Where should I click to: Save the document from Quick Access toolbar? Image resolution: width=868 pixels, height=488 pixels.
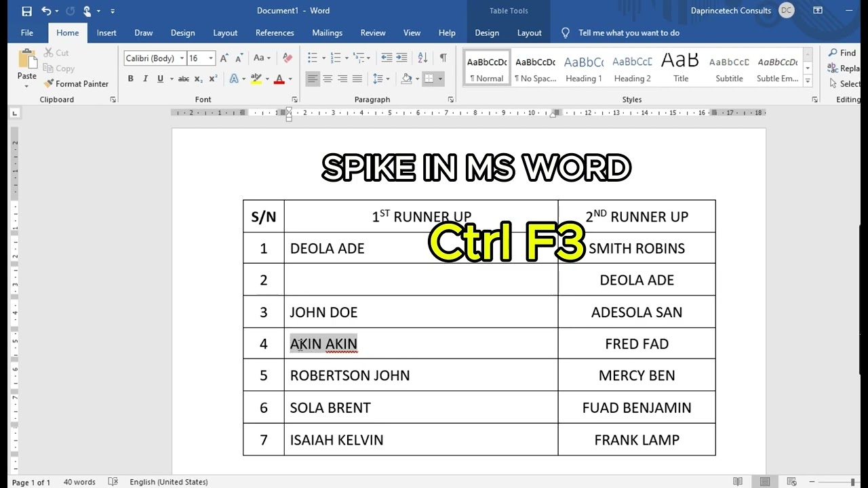tap(26, 11)
